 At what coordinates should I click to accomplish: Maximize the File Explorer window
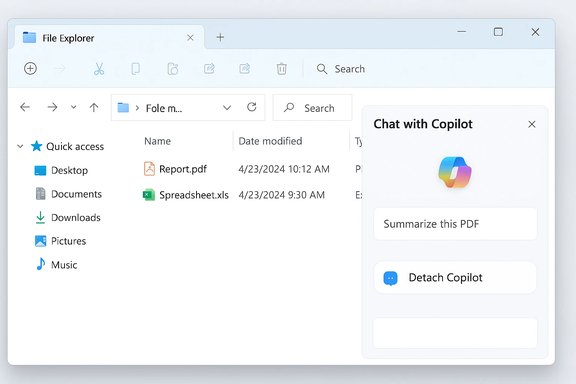click(498, 32)
